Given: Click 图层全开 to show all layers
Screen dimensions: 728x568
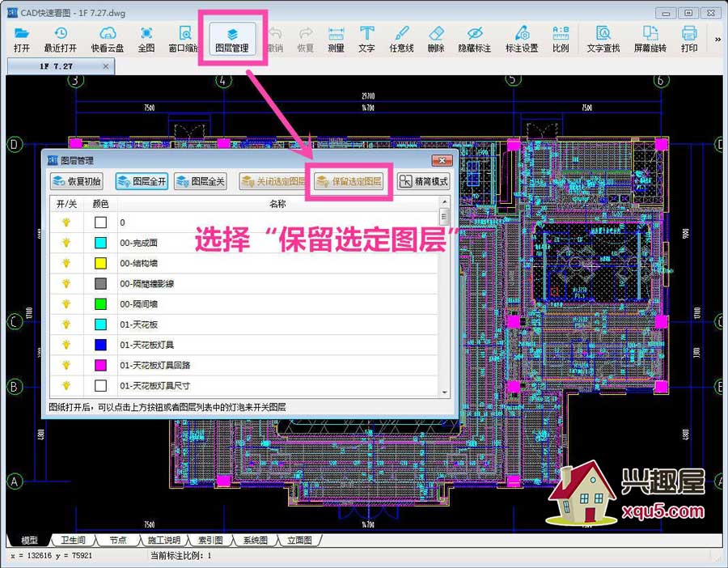Looking at the screenshot, I should pyautogui.click(x=142, y=181).
